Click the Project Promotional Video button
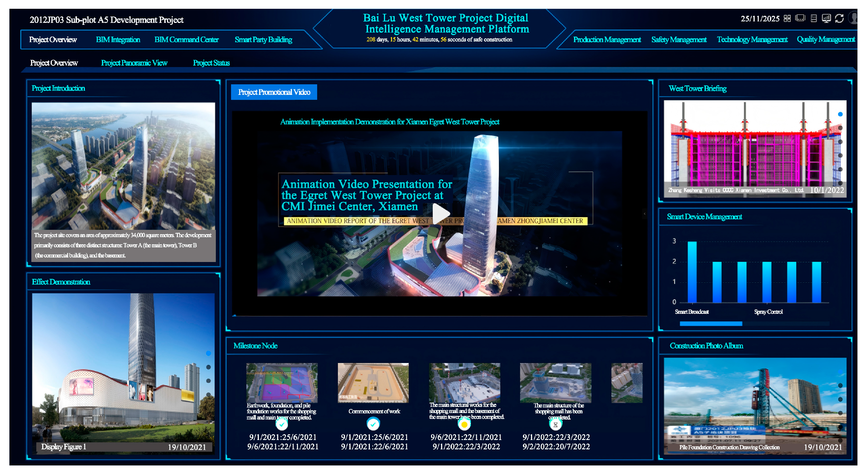868x476 pixels. click(274, 92)
